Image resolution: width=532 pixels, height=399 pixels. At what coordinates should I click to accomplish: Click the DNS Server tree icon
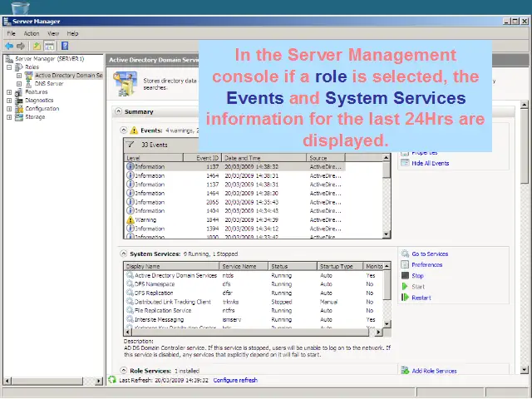[x=29, y=83]
